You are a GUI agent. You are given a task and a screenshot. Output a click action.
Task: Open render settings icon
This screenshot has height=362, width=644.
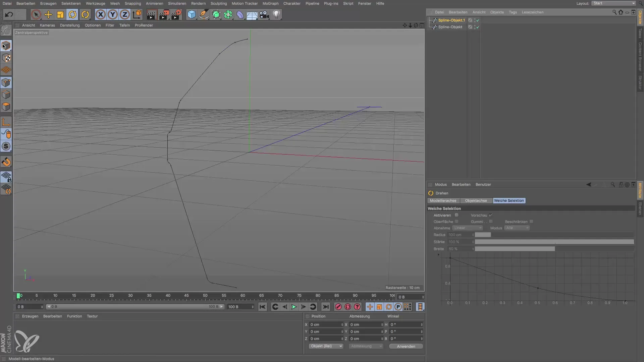click(176, 14)
